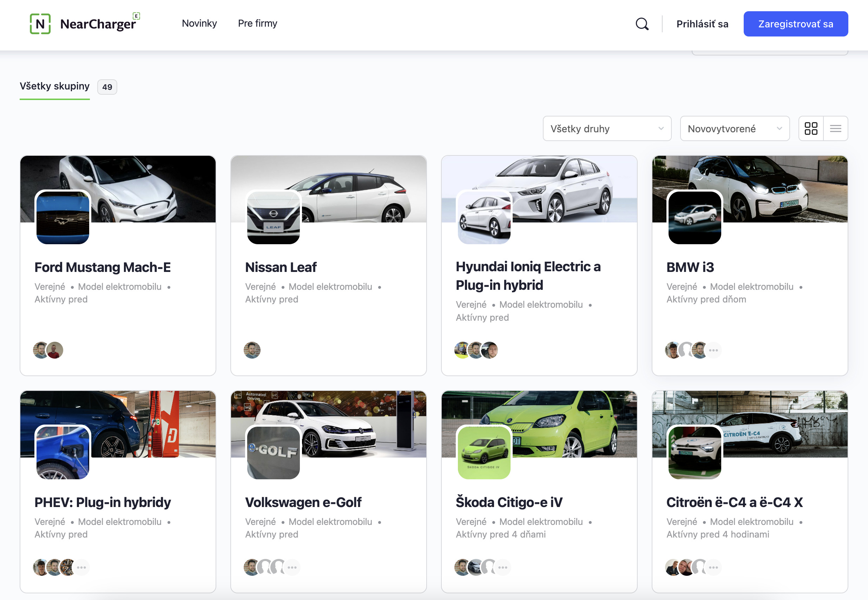Switch to grid view layout

pos(811,128)
